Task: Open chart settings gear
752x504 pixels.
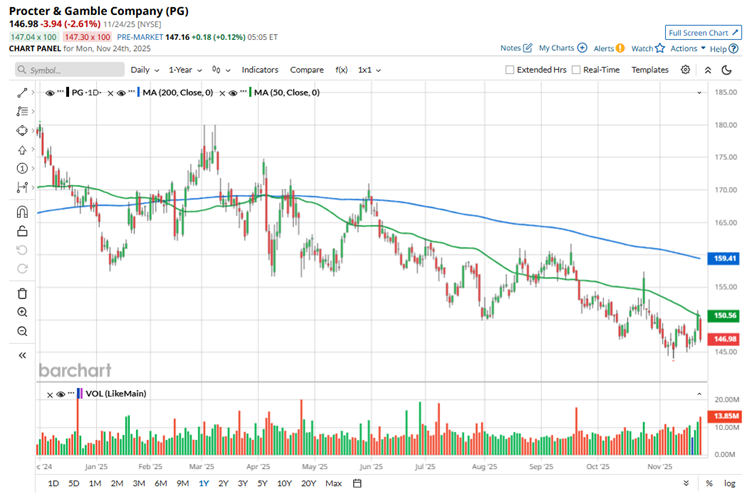Action: point(685,70)
